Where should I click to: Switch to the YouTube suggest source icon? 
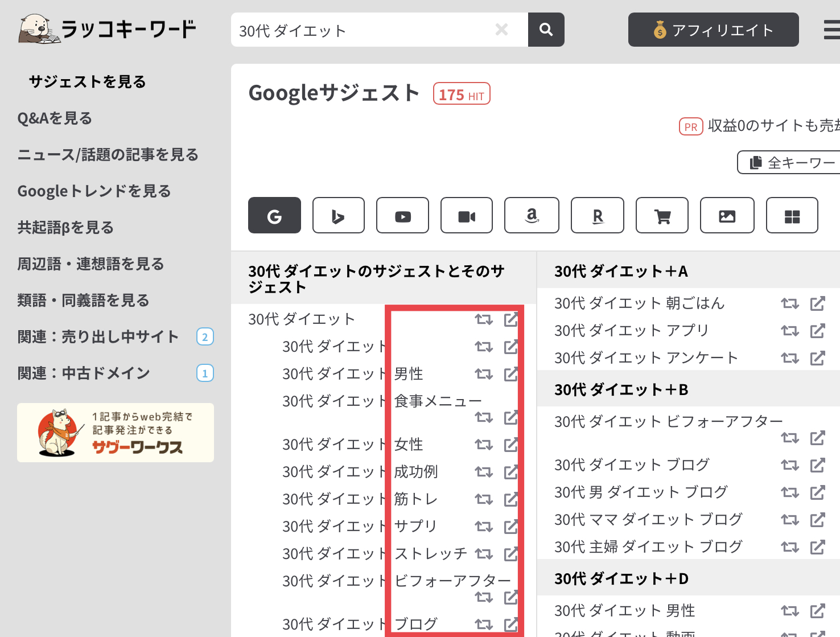pyautogui.click(x=402, y=215)
